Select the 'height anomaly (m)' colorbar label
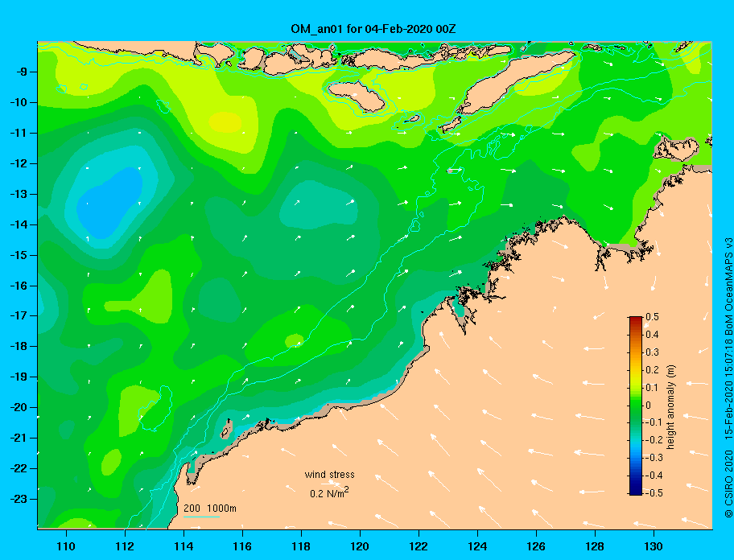 coord(670,407)
